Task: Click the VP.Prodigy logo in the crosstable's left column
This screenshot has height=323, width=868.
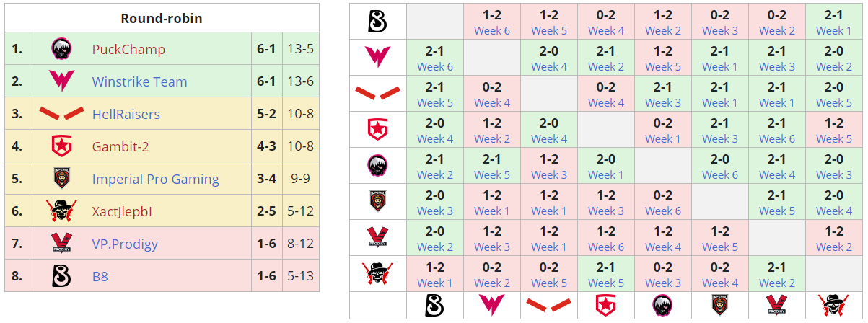Action: (x=378, y=238)
